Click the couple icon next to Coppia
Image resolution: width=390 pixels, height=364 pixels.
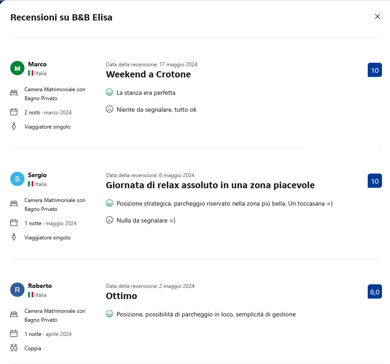(14, 348)
